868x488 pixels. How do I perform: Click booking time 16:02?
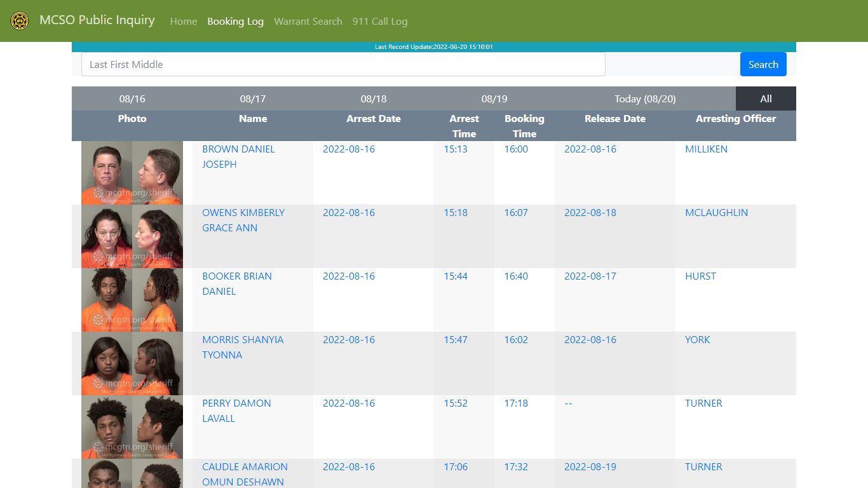[516, 339]
